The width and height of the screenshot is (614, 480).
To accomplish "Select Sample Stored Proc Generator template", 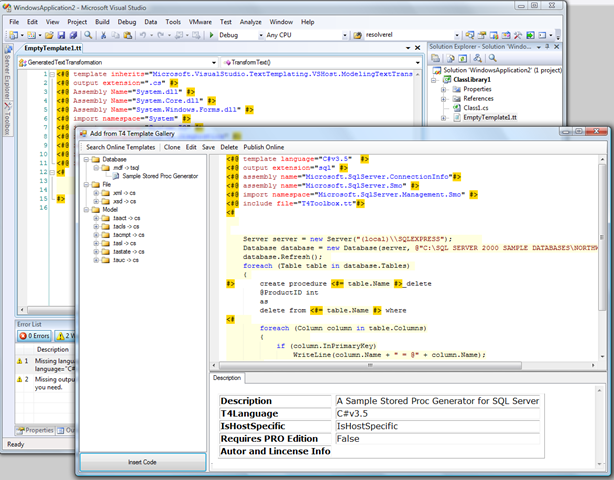I will click(x=160, y=176).
